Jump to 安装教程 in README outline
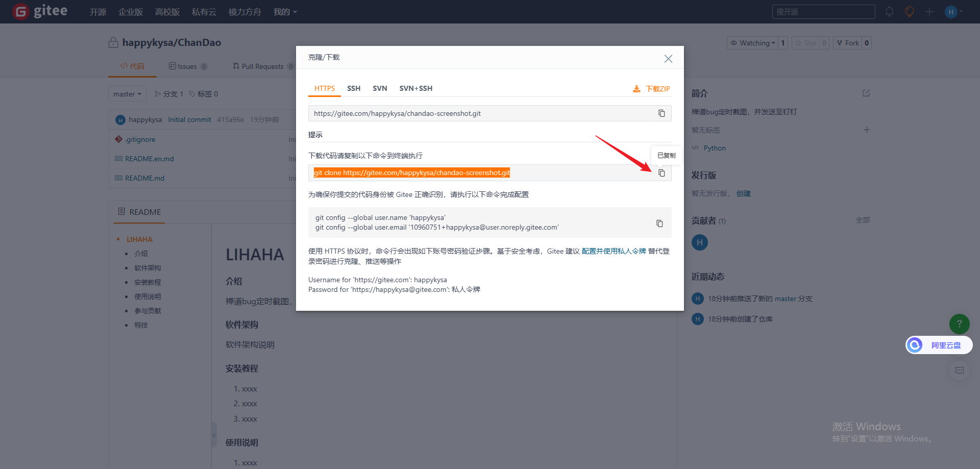 [148, 282]
